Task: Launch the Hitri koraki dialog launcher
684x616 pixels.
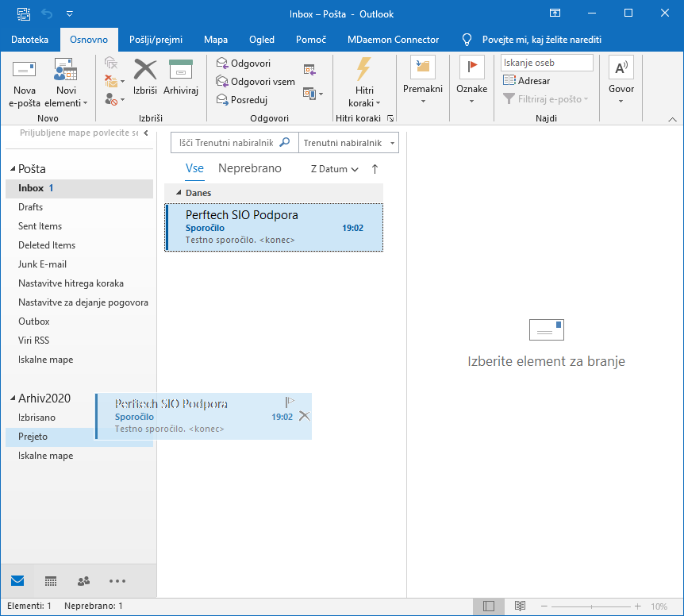Action: 390,118
